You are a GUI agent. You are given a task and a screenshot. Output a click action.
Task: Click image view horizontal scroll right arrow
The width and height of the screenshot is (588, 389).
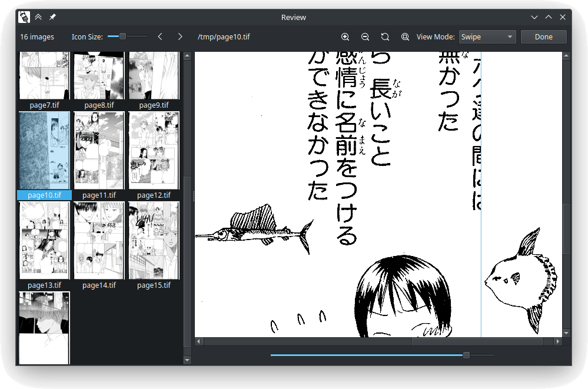[x=557, y=341]
